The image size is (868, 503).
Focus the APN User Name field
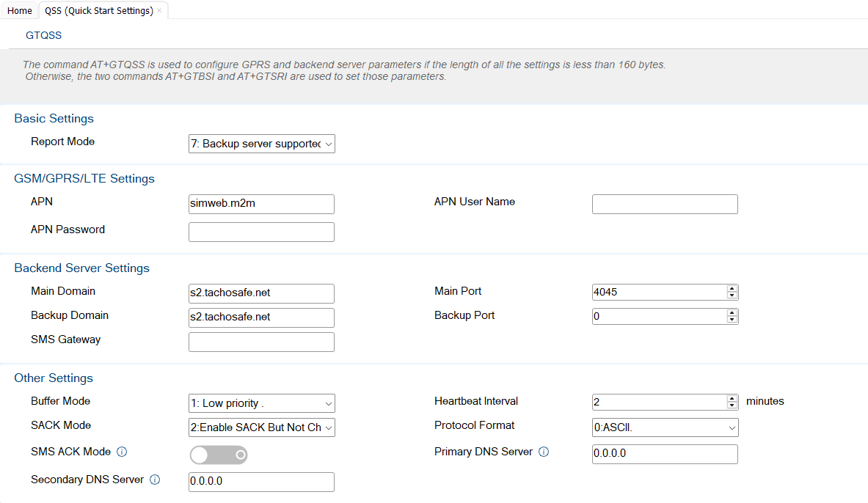point(665,204)
